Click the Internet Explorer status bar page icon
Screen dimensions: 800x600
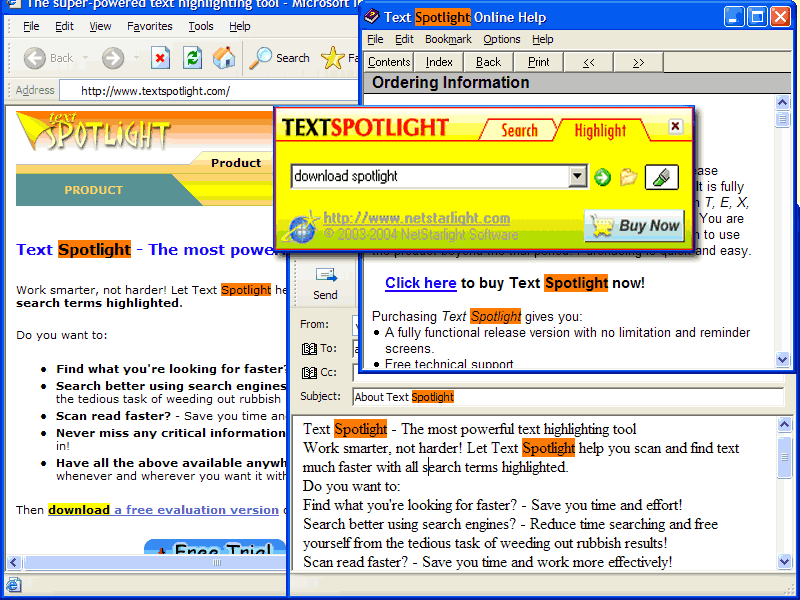pos(14,585)
